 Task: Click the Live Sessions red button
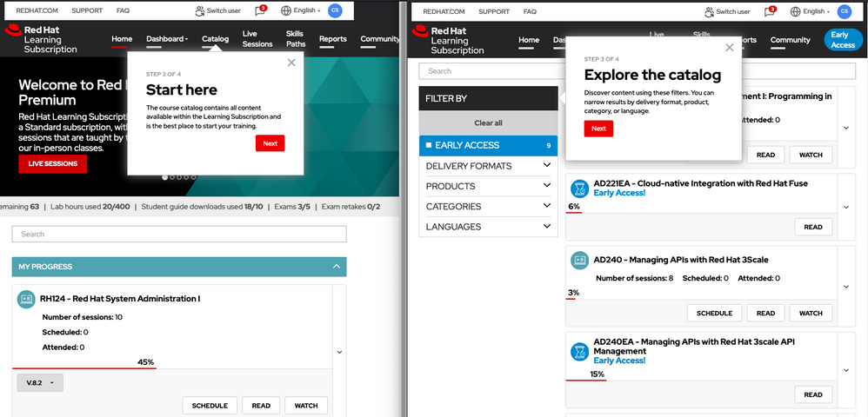tap(52, 163)
